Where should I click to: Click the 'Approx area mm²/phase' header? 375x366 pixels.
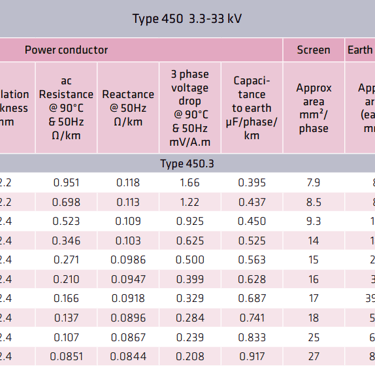313,108
